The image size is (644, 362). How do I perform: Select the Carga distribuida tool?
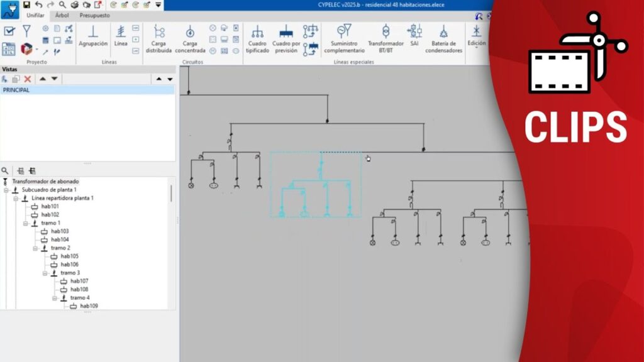158,39
